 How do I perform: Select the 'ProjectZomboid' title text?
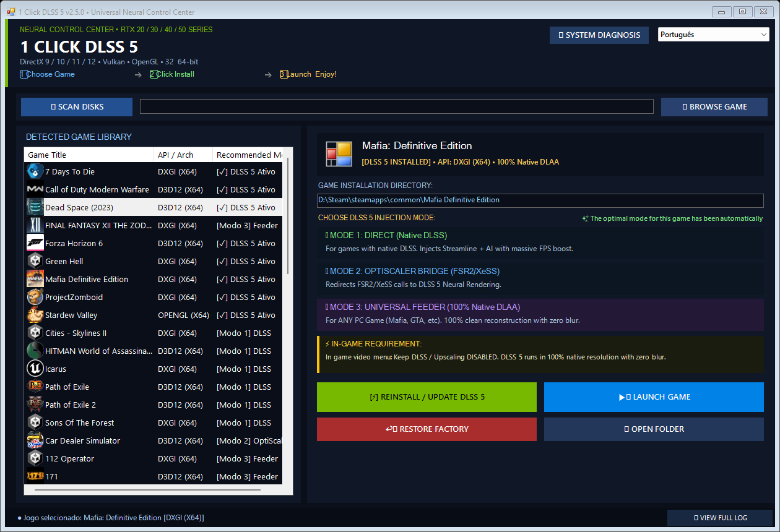(74, 297)
